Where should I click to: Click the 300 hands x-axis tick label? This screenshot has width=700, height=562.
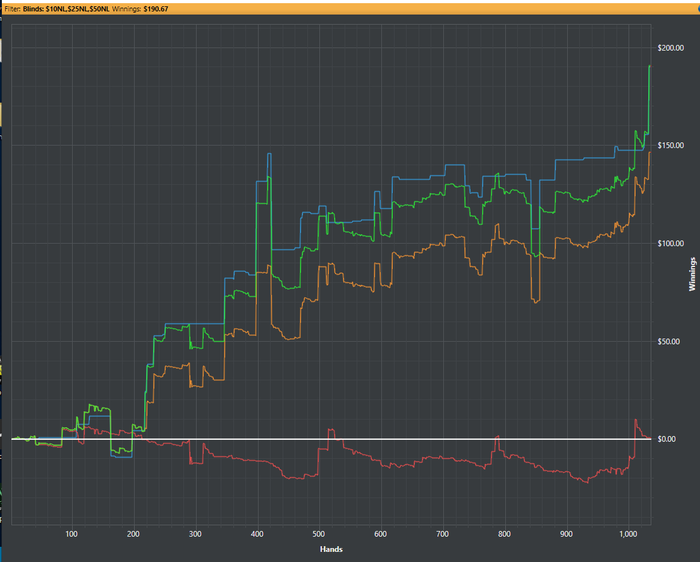pyautogui.click(x=195, y=534)
